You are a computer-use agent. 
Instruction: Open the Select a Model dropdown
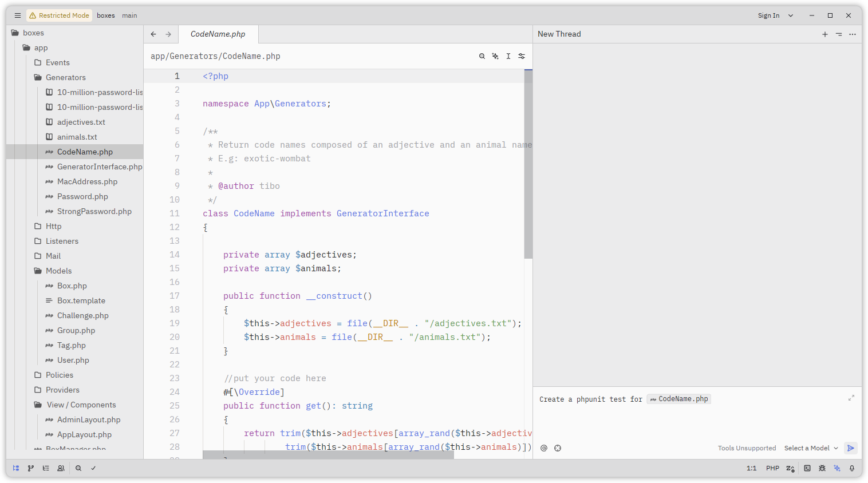click(811, 448)
